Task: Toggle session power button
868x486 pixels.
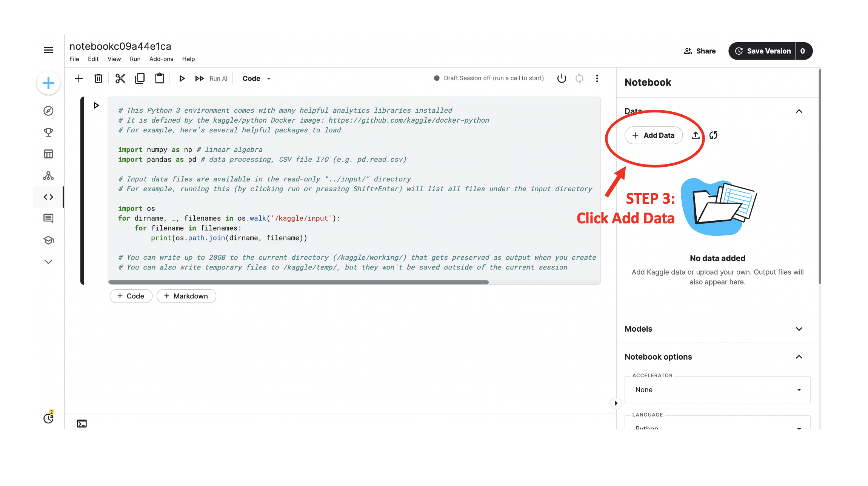Action: [x=562, y=78]
